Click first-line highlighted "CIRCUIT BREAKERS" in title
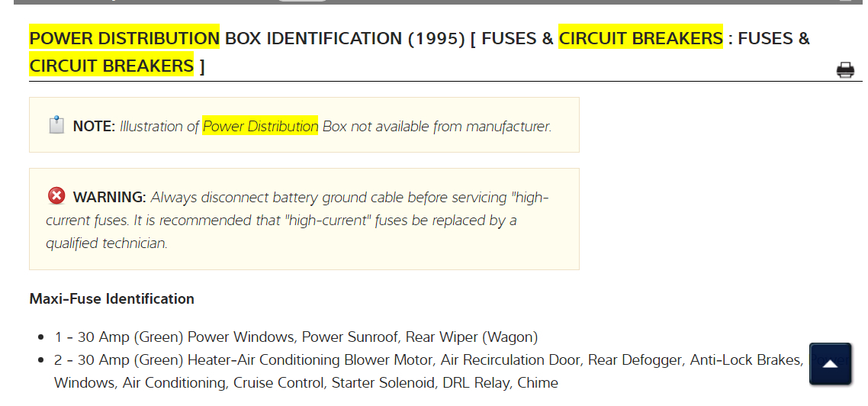868x406 pixels. click(x=640, y=38)
